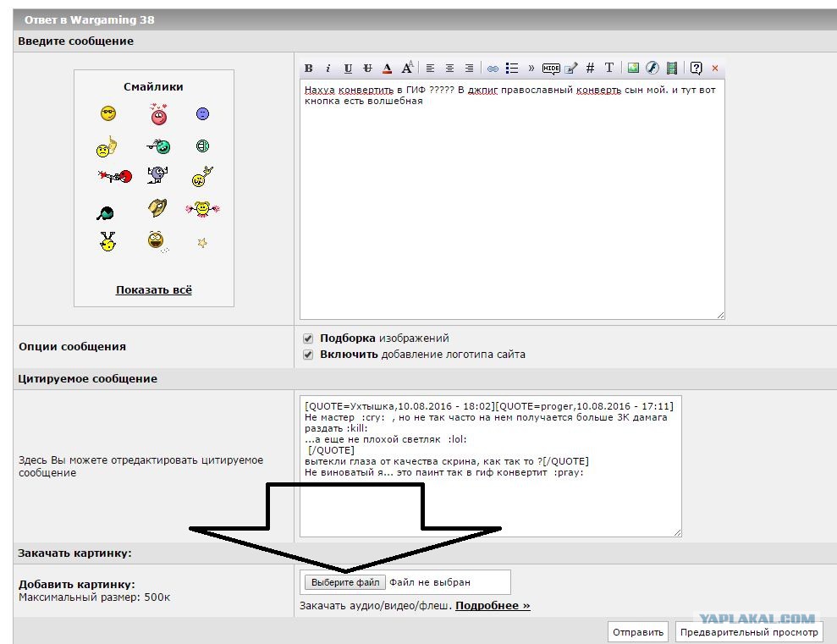This screenshot has width=837, height=644.
Task: Apply italic formatting
Action: pos(328,69)
